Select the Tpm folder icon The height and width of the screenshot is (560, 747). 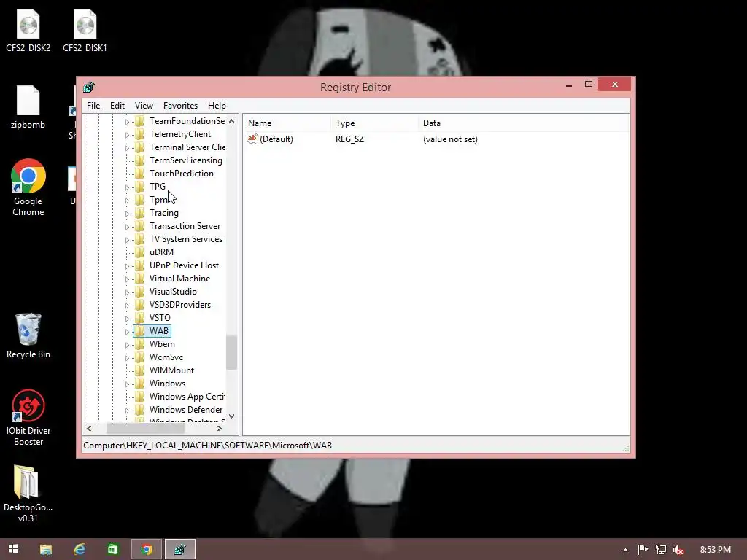(x=139, y=200)
